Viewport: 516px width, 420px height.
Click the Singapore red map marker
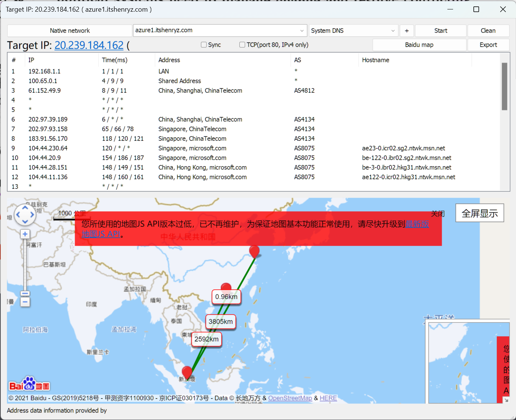pos(187,372)
